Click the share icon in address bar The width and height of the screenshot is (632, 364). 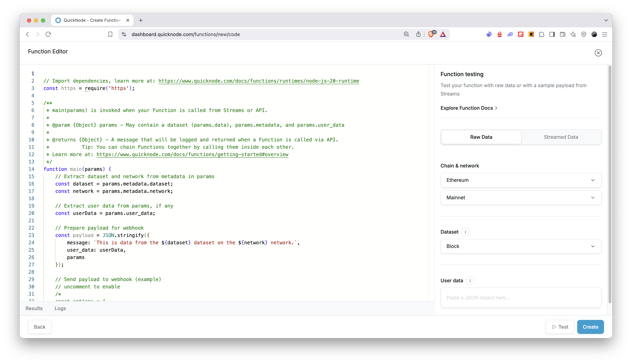(x=418, y=34)
